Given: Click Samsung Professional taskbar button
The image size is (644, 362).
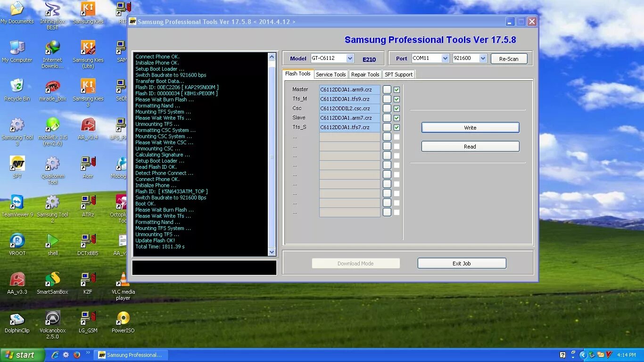Looking at the screenshot, I should [x=132, y=355].
